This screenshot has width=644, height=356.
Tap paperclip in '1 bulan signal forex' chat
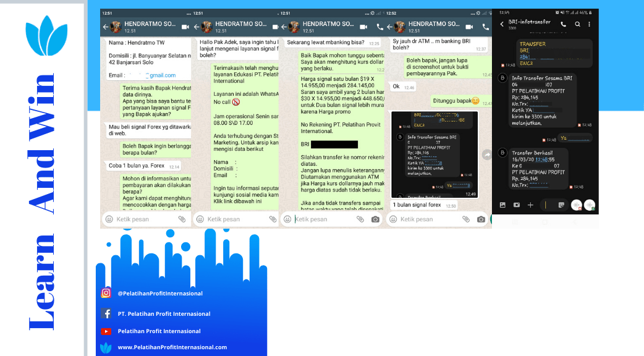click(x=466, y=219)
